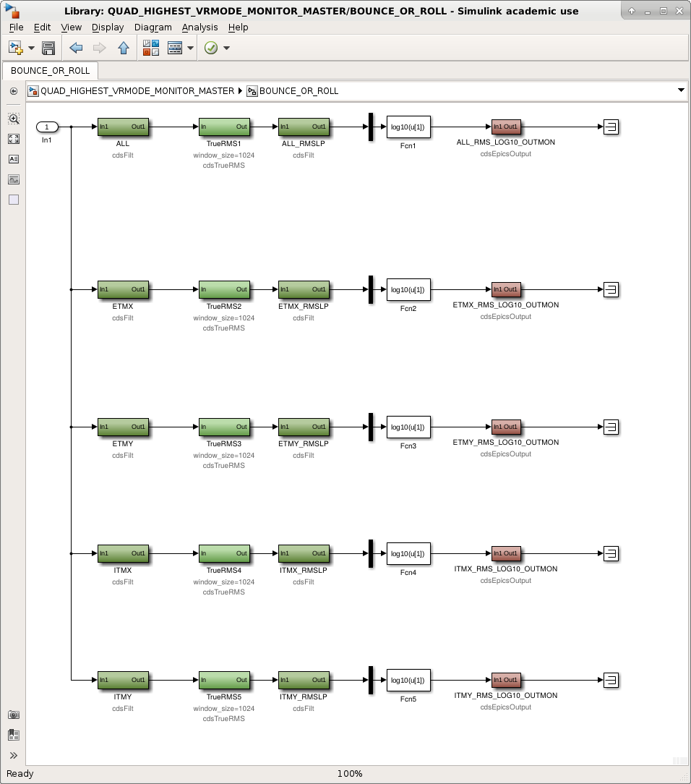The width and height of the screenshot is (691, 784).
Task: Open the Analysis menu
Action: (200, 27)
